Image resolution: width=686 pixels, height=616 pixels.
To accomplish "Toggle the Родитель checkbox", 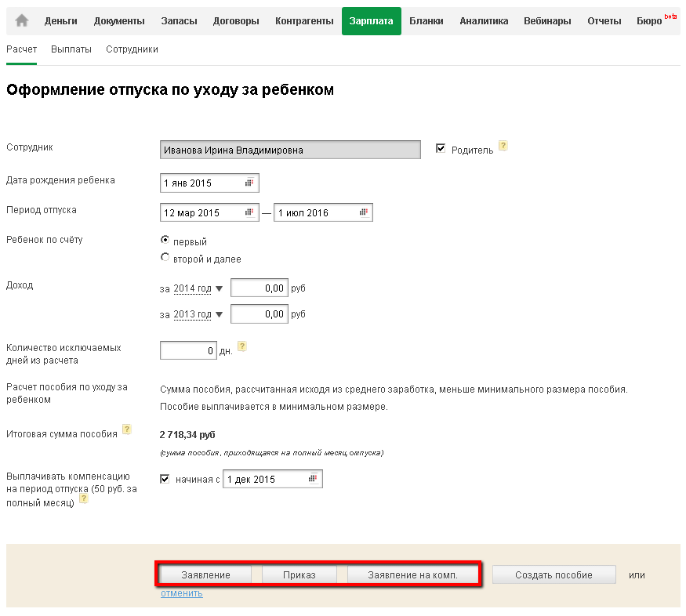I will pyautogui.click(x=441, y=149).
